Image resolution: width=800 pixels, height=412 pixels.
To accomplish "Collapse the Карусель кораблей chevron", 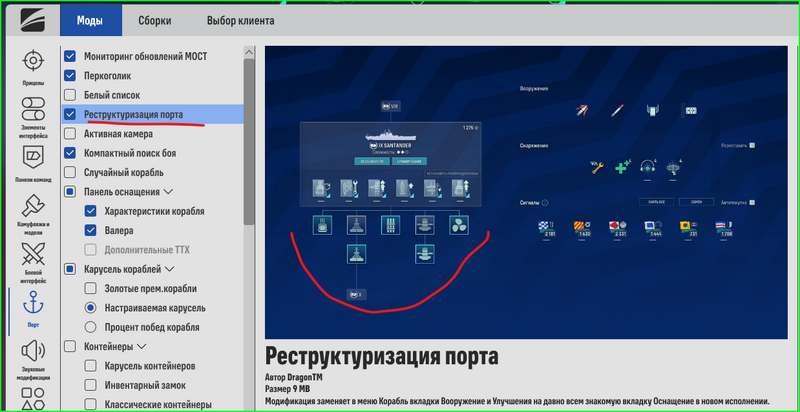I will [169, 269].
